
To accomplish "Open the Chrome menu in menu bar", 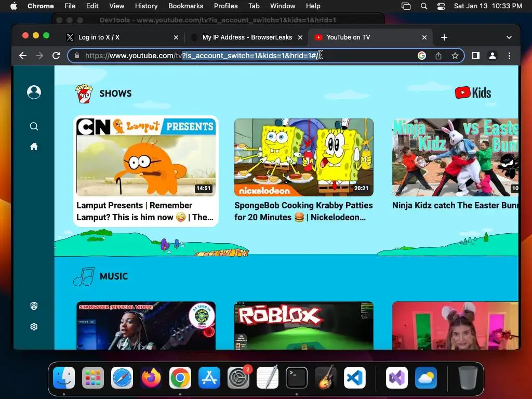I will click(41, 6).
